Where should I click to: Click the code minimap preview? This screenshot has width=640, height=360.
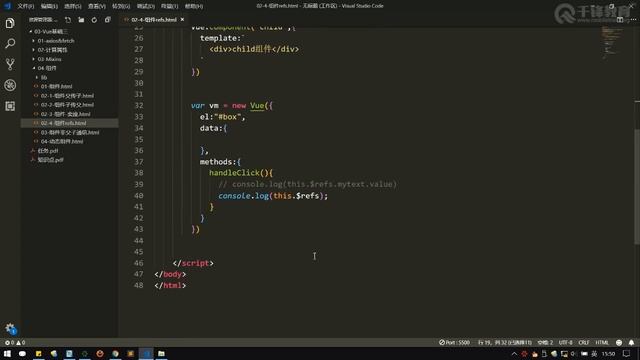[612, 42]
